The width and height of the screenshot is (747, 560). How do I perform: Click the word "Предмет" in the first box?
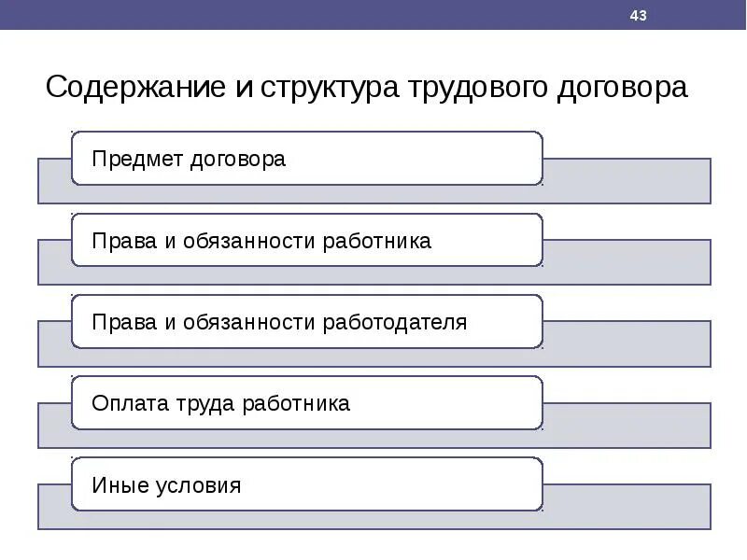(136, 160)
